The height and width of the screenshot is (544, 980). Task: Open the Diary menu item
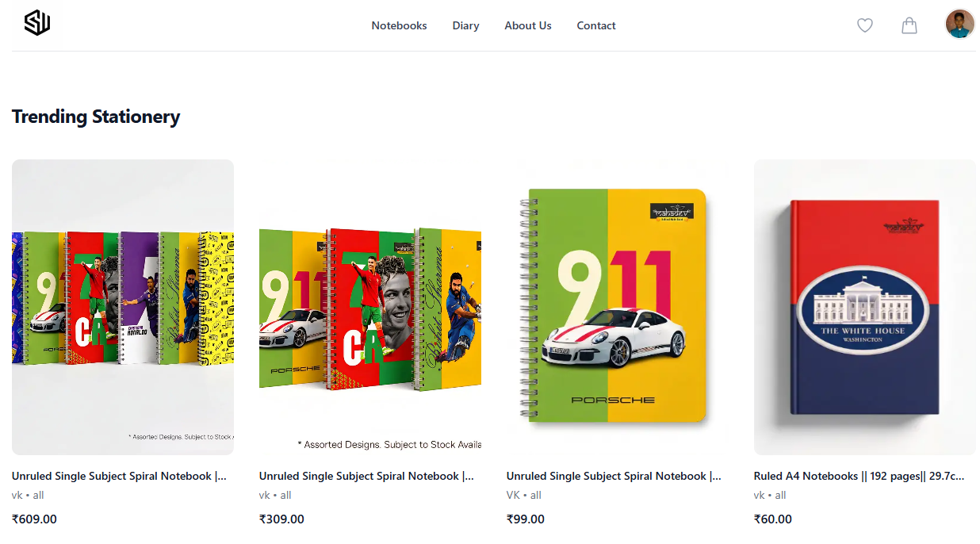click(465, 25)
